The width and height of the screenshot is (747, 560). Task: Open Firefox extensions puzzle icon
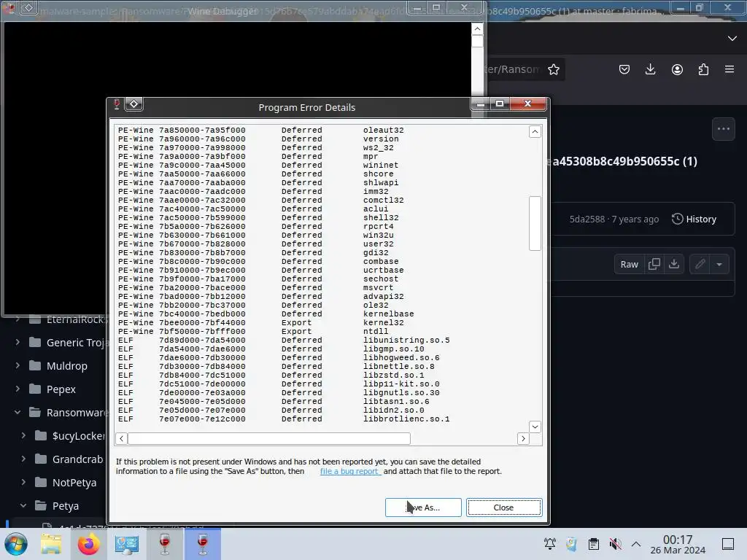pyautogui.click(x=703, y=69)
